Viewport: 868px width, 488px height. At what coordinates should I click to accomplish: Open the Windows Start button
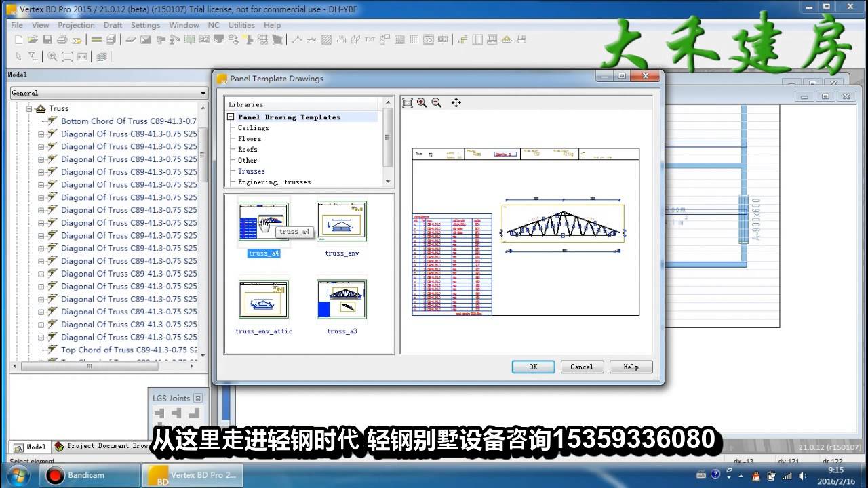(x=19, y=475)
